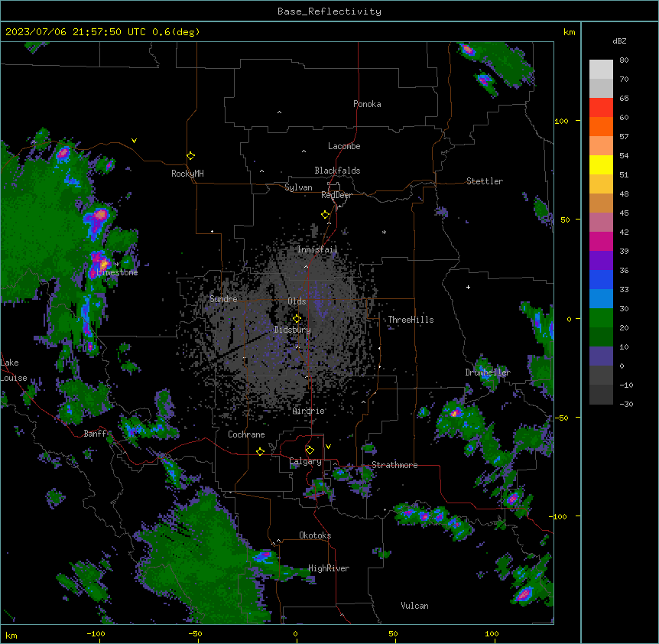659x644 pixels.
Task: Click the Didsbury city label
Action: pos(293,330)
